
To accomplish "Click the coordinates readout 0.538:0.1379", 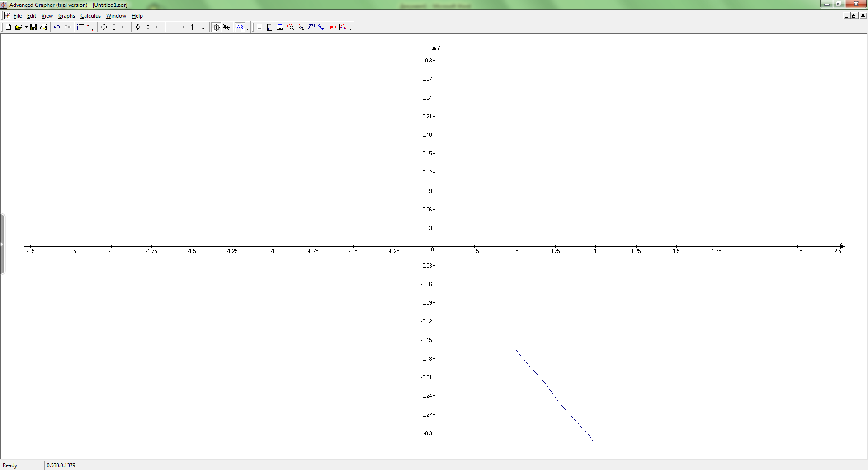I will click(61, 465).
